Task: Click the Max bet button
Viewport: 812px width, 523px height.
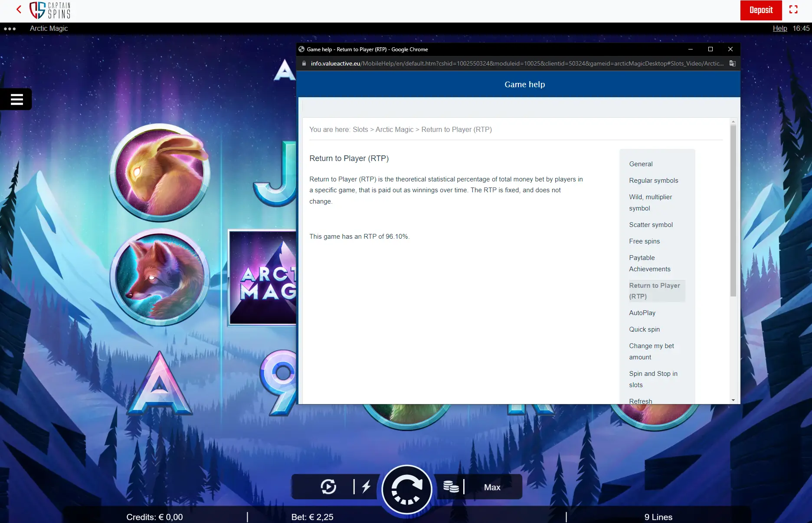Action: tap(492, 487)
